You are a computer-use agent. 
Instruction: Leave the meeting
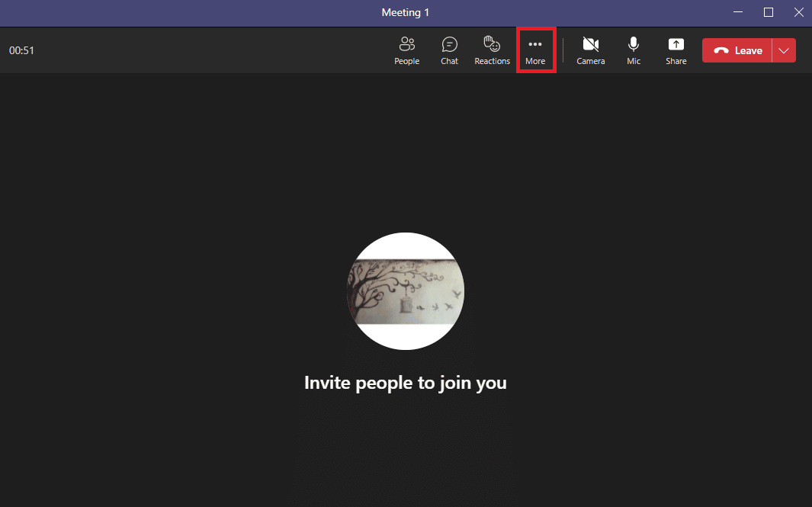tap(737, 50)
